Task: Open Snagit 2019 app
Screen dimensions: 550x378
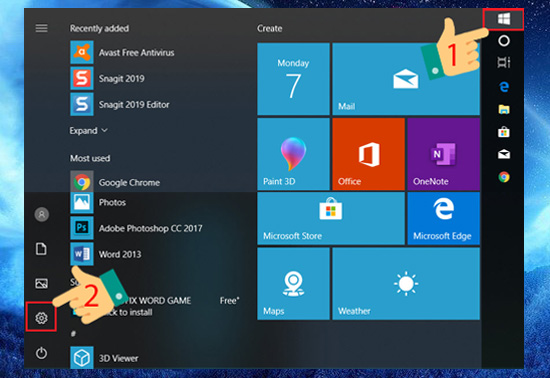Action: [107, 78]
